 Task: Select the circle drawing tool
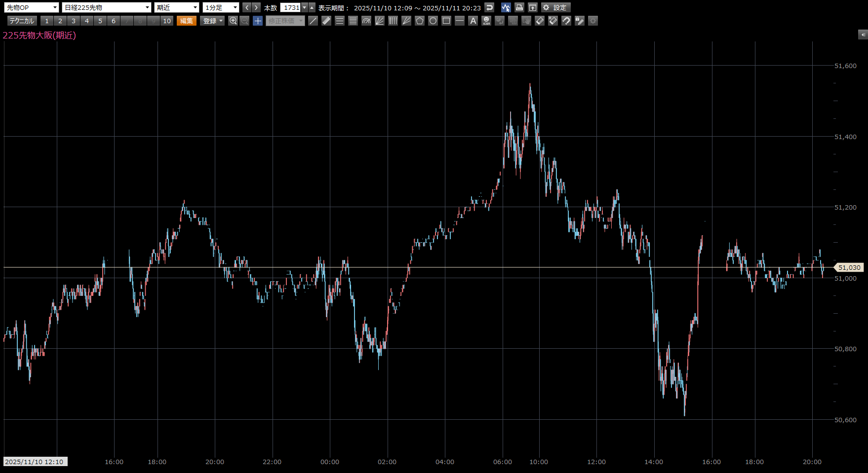click(433, 21)
